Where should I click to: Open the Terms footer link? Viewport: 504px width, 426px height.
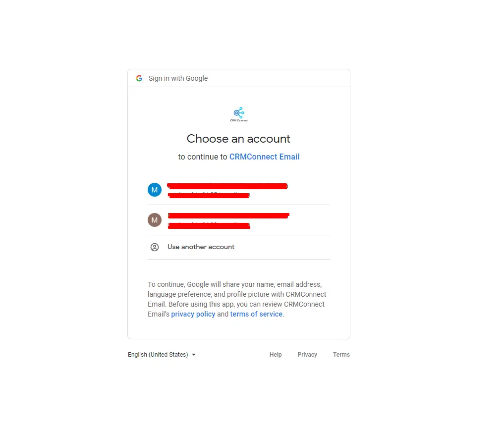[x=341, y=355]
